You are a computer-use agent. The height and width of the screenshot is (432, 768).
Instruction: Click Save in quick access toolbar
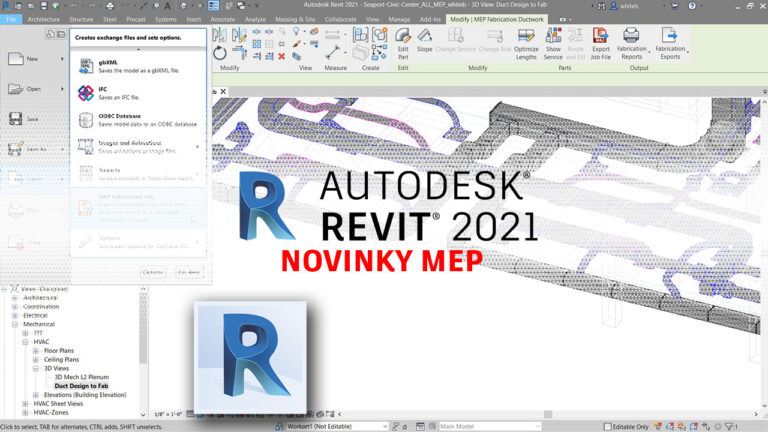44,6
